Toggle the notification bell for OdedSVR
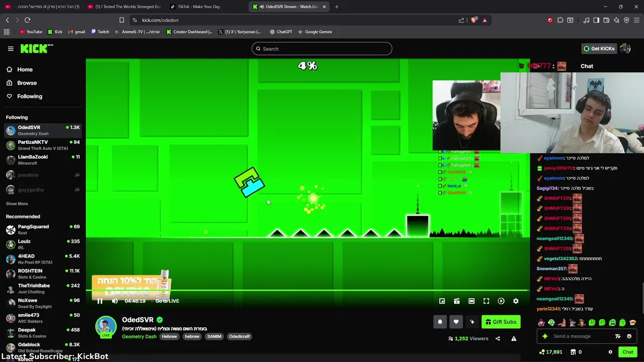The width and height of the screenshot is (644, 362). [x=440, y=322]
